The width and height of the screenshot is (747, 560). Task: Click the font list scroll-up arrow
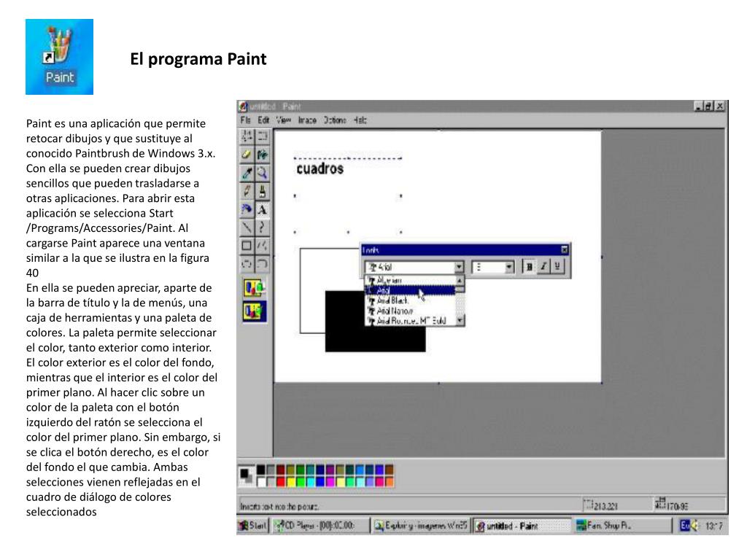click(460, 281)
